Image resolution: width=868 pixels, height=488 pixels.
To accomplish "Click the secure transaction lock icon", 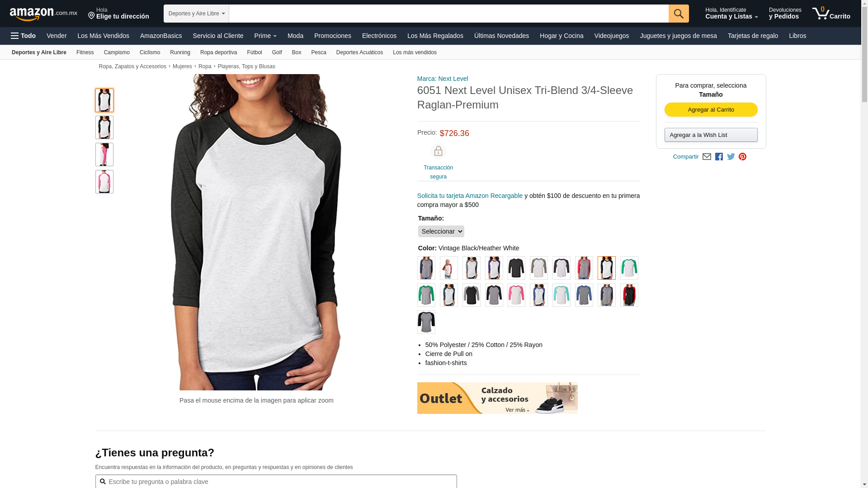I will [438, 151].
